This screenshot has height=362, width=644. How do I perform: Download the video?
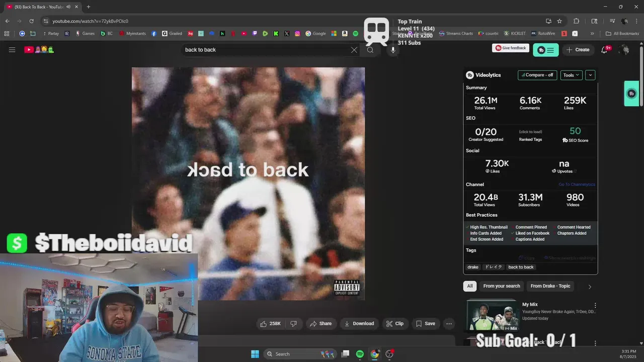click(x=359, y=324)
